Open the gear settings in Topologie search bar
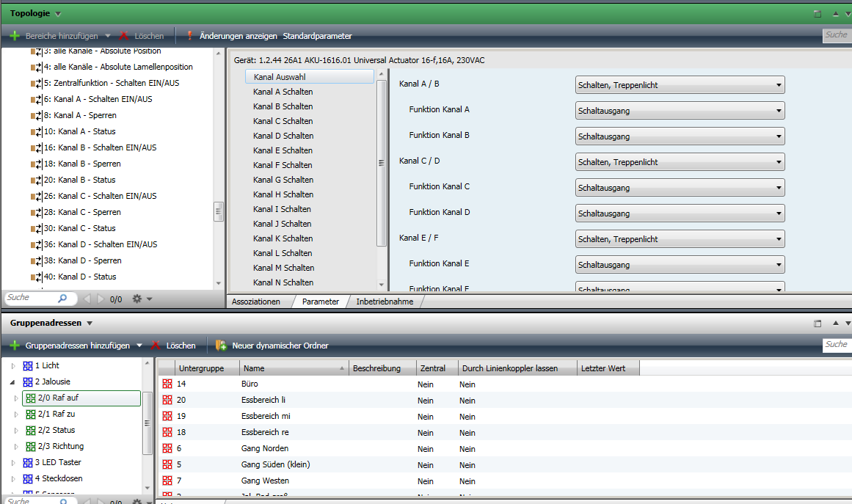The height and width of the screenshot is (504, 852). pos(137,299)
